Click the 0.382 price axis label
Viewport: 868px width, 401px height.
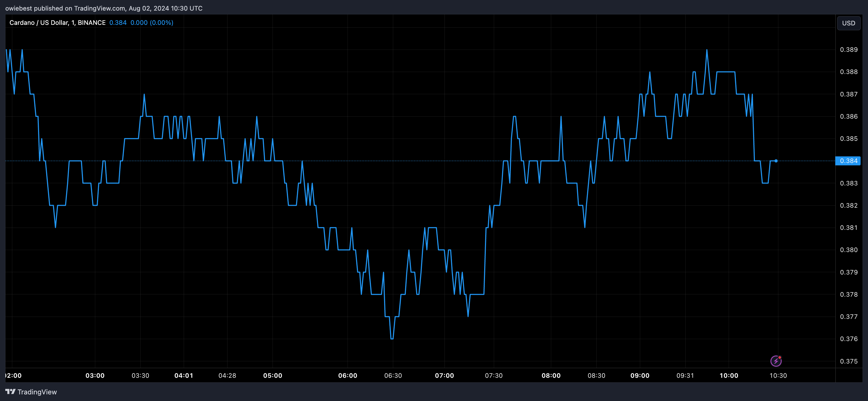[x=848, y=205]
